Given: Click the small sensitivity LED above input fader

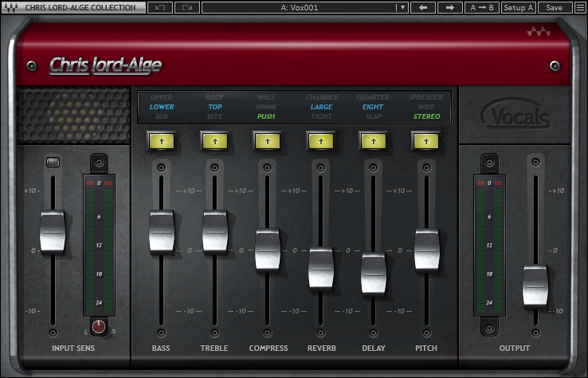Looking at the screenshot, I should [53, 162].
